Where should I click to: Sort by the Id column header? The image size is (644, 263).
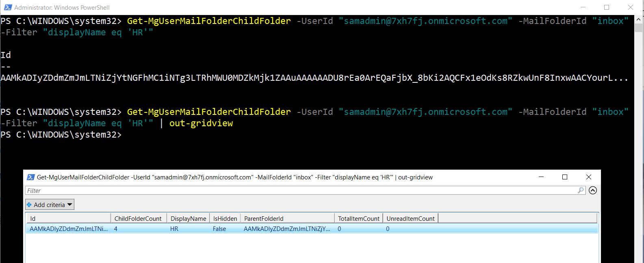[68, 218]
